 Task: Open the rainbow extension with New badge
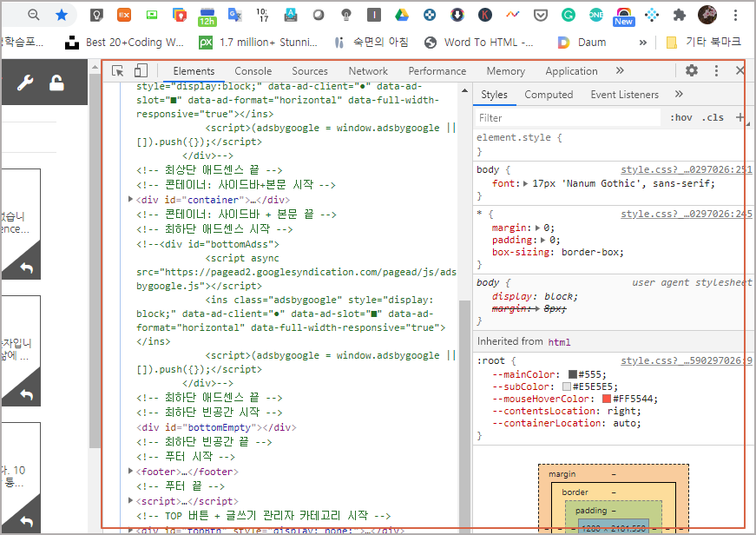(x=623, y=17)
